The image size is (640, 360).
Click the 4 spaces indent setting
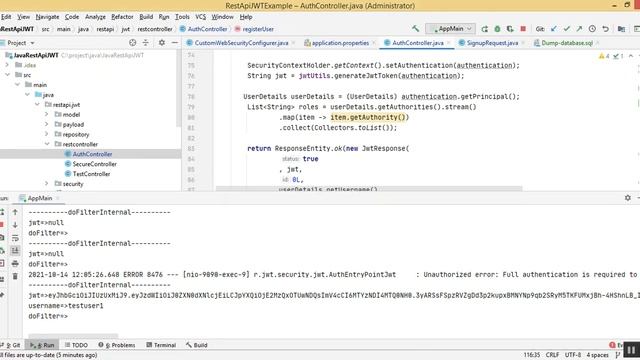[598, 355]
